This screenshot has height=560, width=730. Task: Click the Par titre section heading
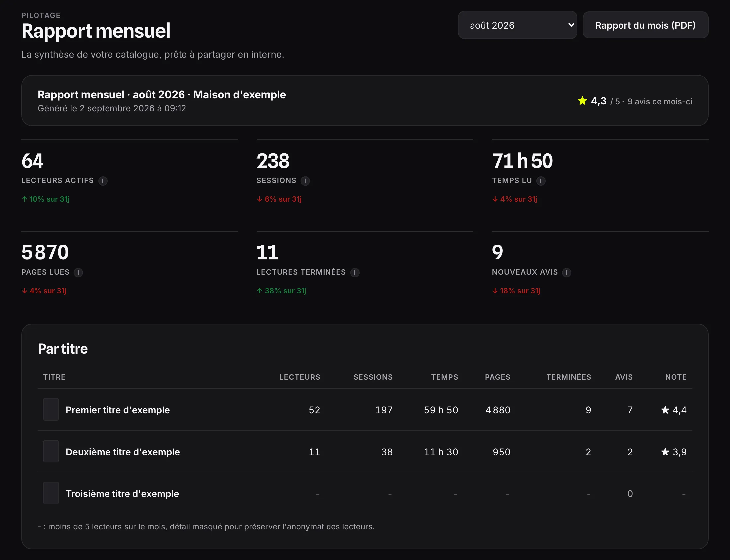(x=63, y=349)
